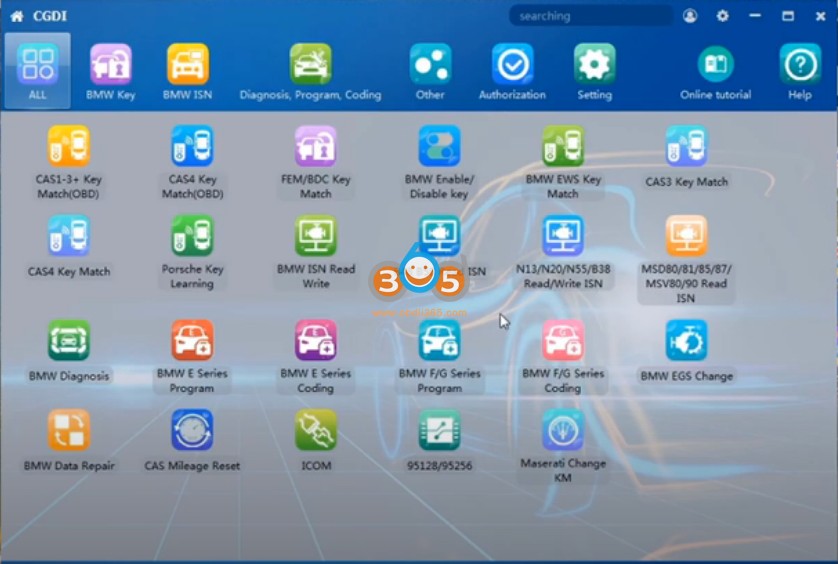This screenshot has height=564, width=838.
Task: Open 95128/95256 chip function
Action: pyautogui.click(x=439, y=441)
